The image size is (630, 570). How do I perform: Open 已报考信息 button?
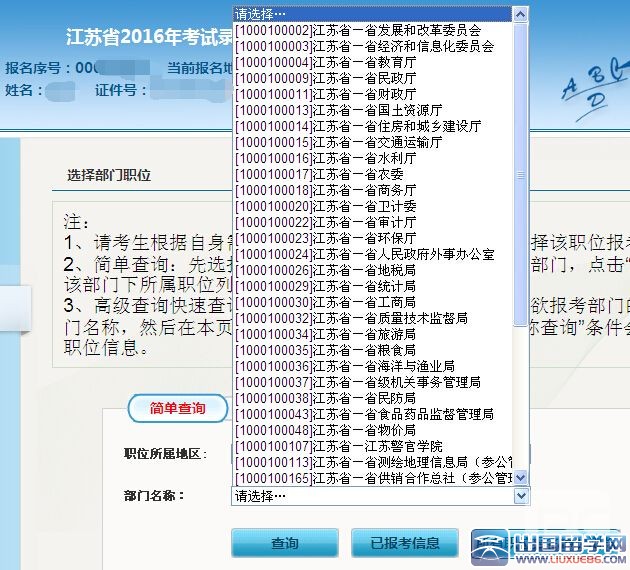[405, 544]
